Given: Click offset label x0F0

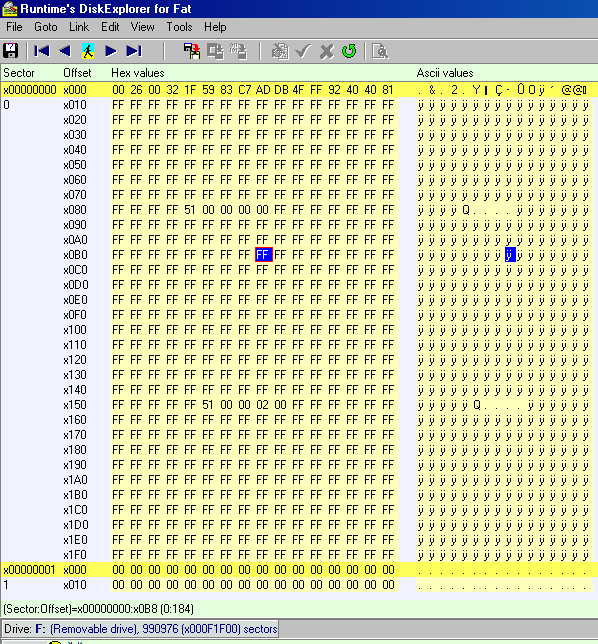Looking at the screenshot, I should 75,315.
